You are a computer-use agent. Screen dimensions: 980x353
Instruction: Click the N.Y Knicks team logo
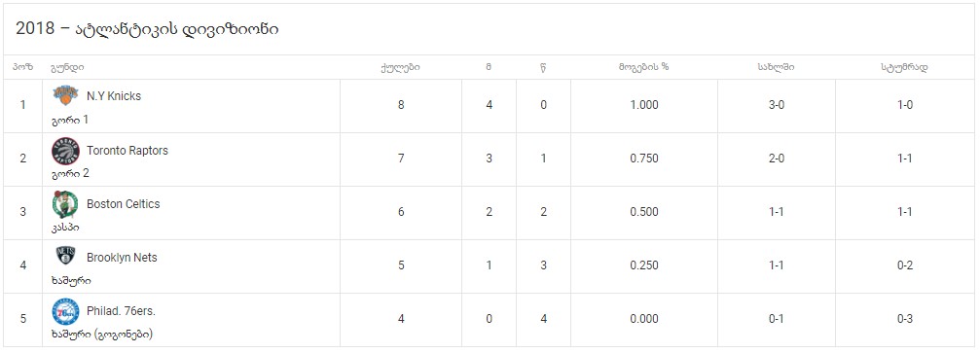tap(65, 95)
